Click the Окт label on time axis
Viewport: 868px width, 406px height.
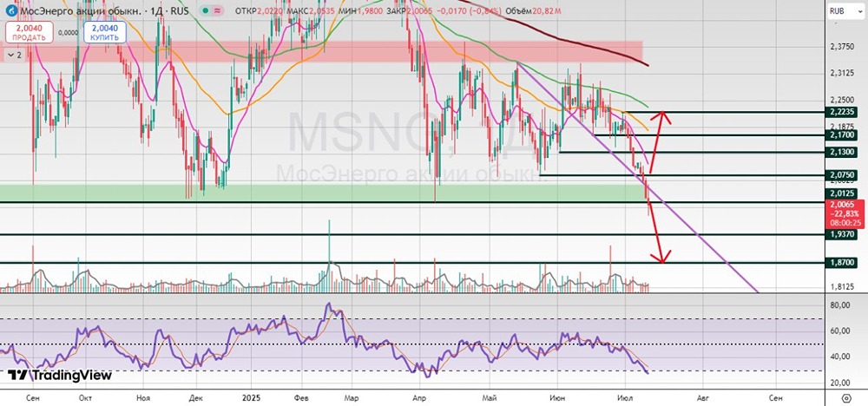[85, 397]
